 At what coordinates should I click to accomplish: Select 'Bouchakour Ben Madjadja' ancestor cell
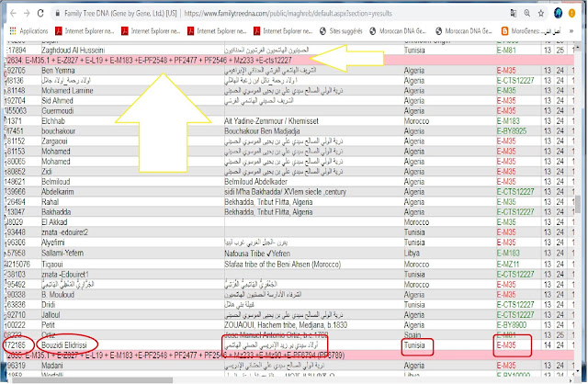coord(262,131)
